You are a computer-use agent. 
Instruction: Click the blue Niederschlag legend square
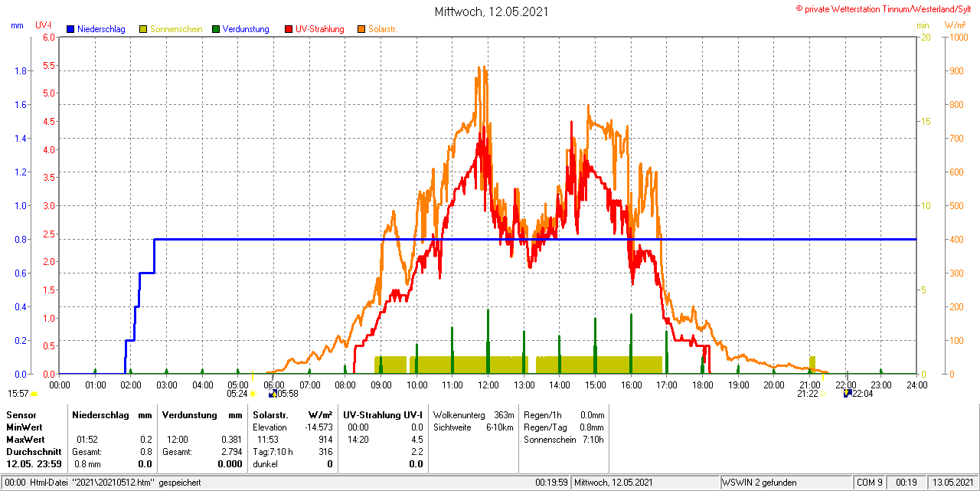coord(70,29)
